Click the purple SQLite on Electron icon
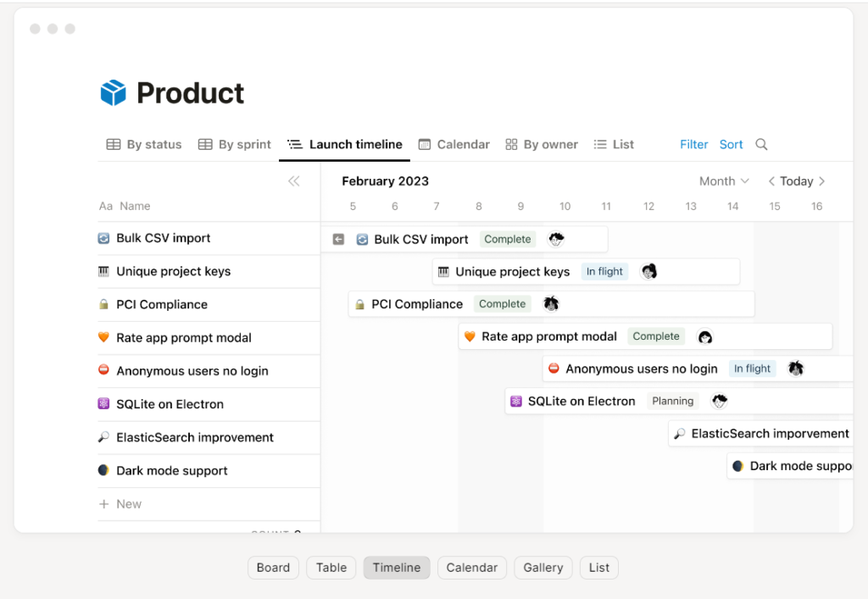The width and height of the screenshot is (868, 599). coord(103,404)
